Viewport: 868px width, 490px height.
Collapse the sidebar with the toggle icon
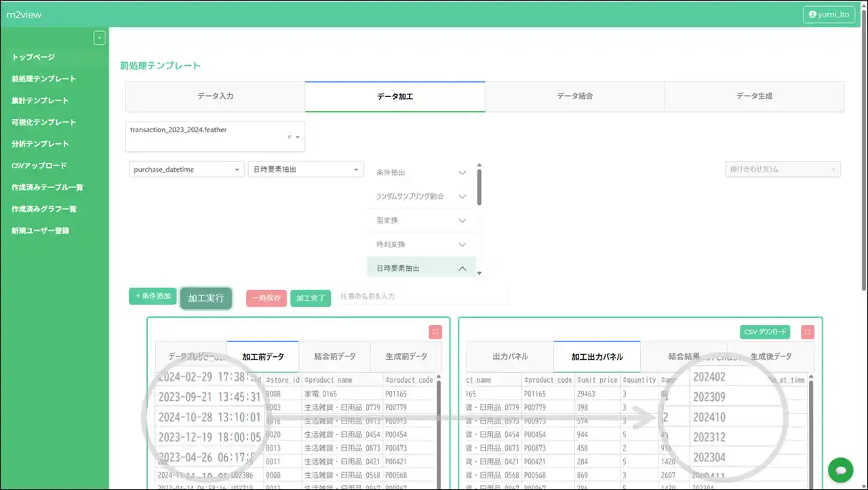pyautogui.click(x=100, y=38)
